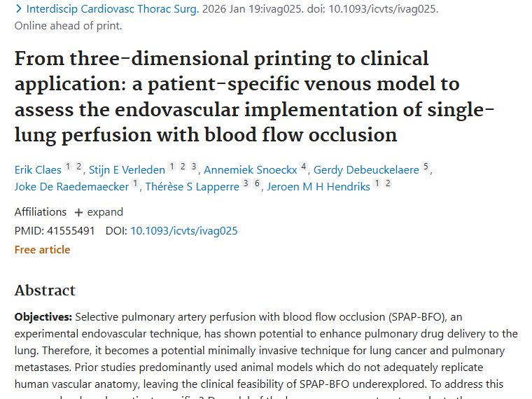Click affiliation superscript 5 after Debeuckelaere
Image resolution: width=532 pixels, height=399 pixels.
click(426, 167)
